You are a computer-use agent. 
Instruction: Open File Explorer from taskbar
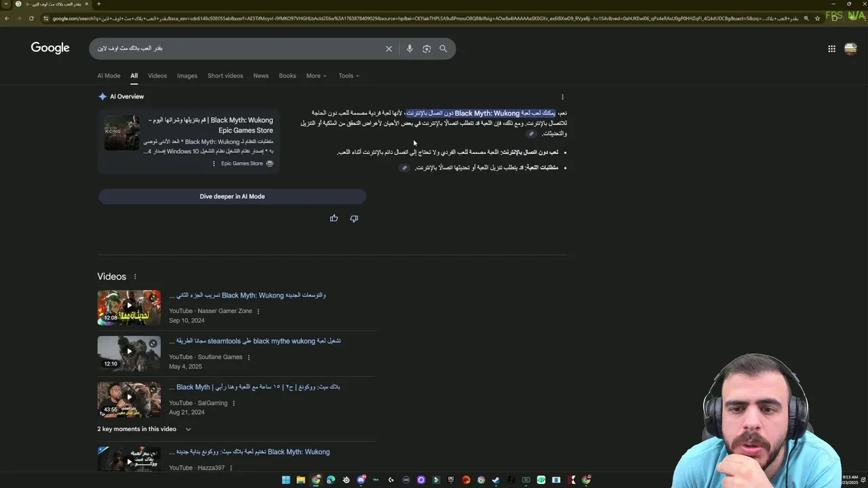[x=300, y=480]
